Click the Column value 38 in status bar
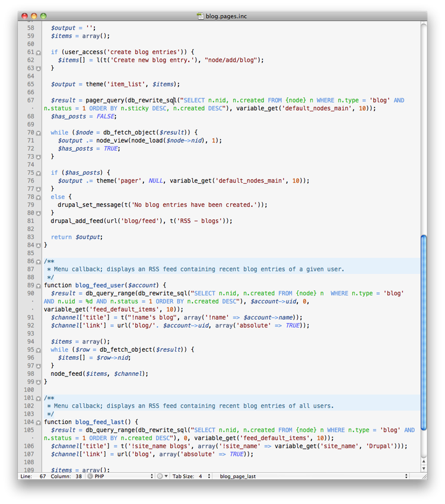This screenshot has height=504, width=445. tap(79, 476)
